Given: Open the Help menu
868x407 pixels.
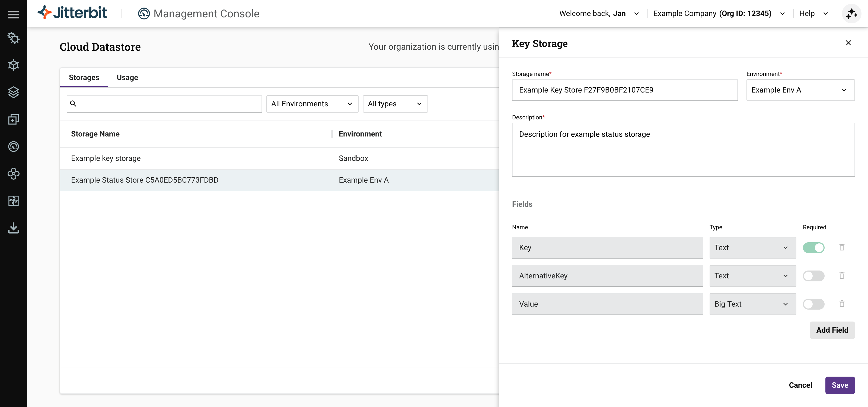Looking at the screenshot, I should click(x=813, y=14).
